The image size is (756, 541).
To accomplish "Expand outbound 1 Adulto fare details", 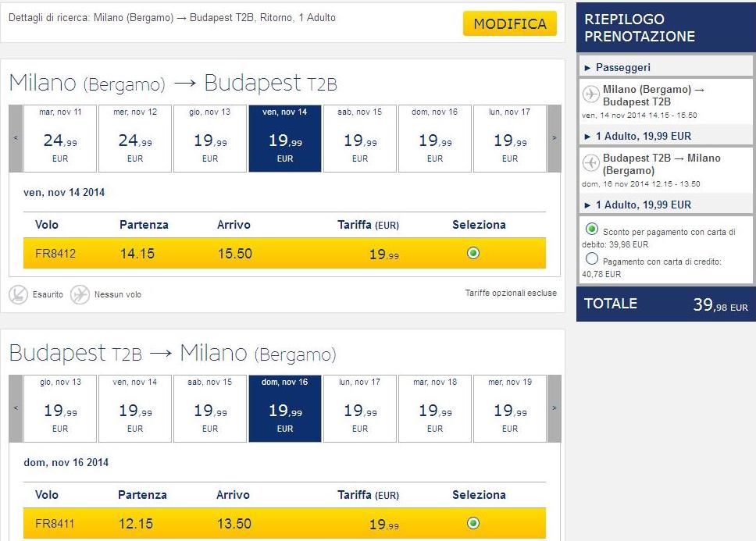I will [x=637, y=136].
